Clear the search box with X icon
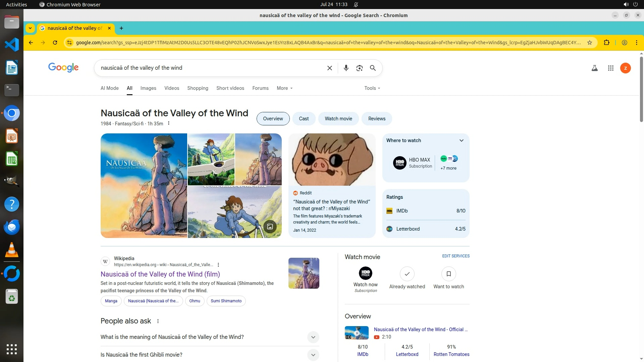 329,68
